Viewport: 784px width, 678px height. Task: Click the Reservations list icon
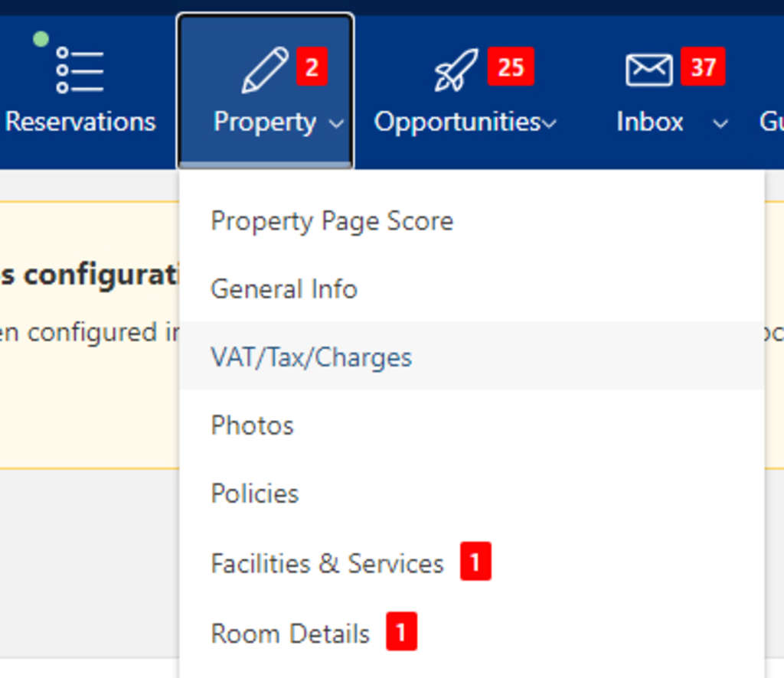point(80,70)
